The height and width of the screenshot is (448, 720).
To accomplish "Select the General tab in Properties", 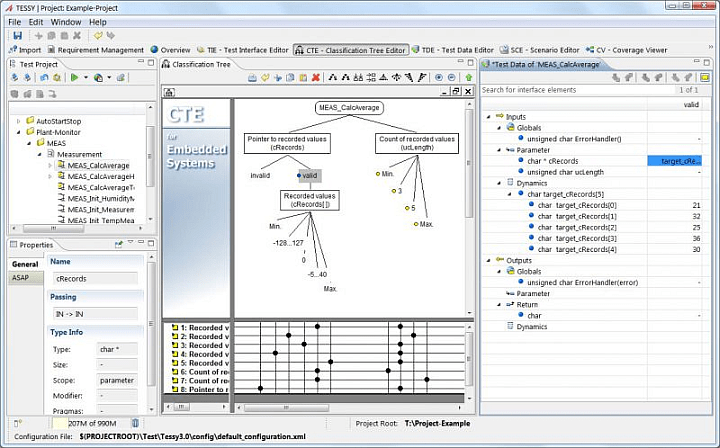I will tap(25, 263).
